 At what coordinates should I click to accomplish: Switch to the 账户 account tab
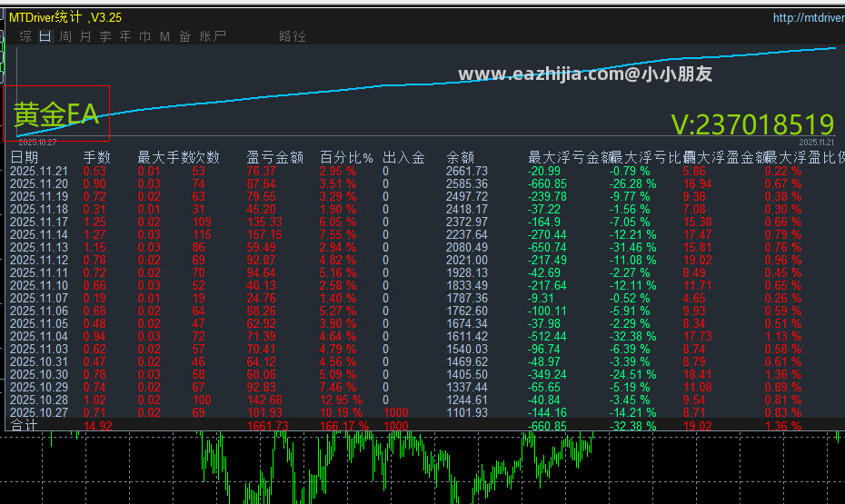coord(213,36)
